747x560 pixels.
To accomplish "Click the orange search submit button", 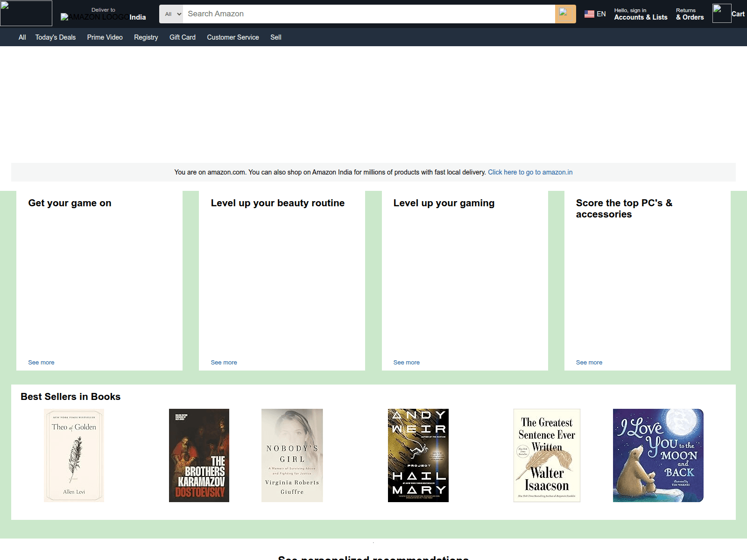I will [x=565, y=14].
